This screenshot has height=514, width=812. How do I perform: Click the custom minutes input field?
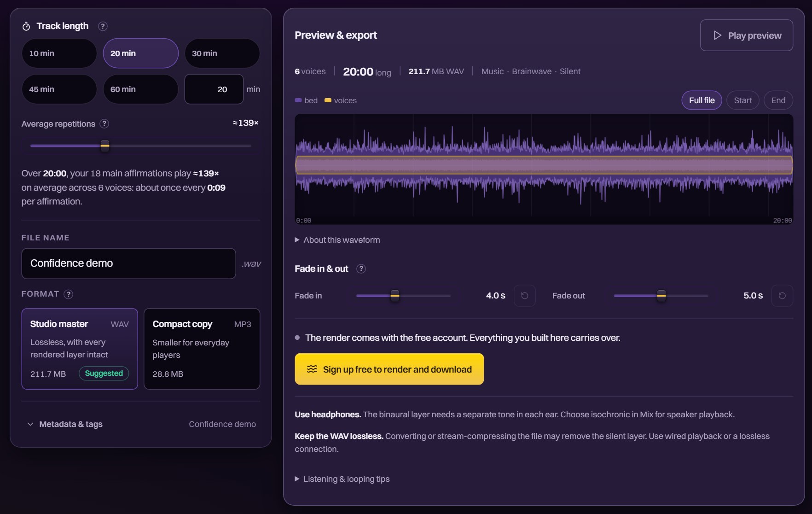[x=214, y=89]
